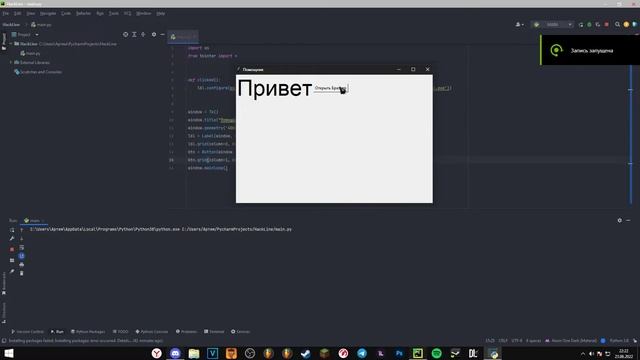640x360 pixels.
Task: Open the File menu
Action: (5, 13)
